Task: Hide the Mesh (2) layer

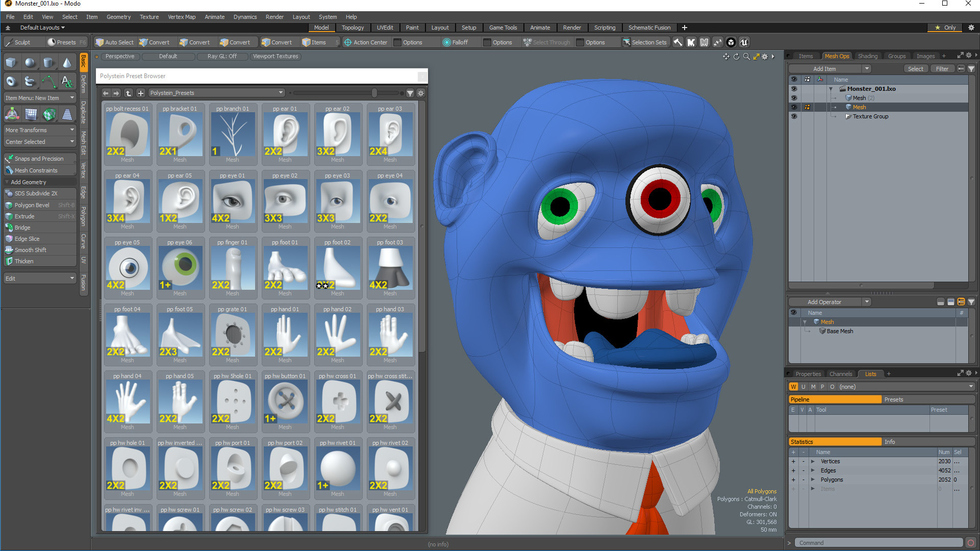Action: point(794,98)
